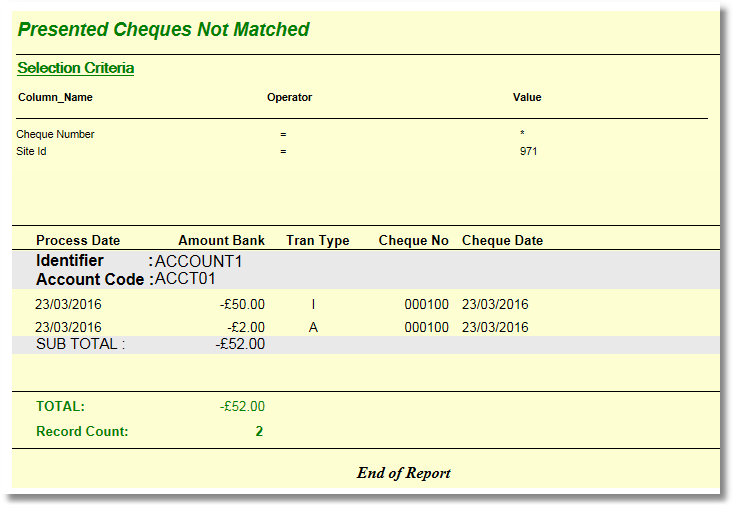This screenshot has height=508, width=734.
Task: Click the Process Date column header
Action: tap(78, 240)
